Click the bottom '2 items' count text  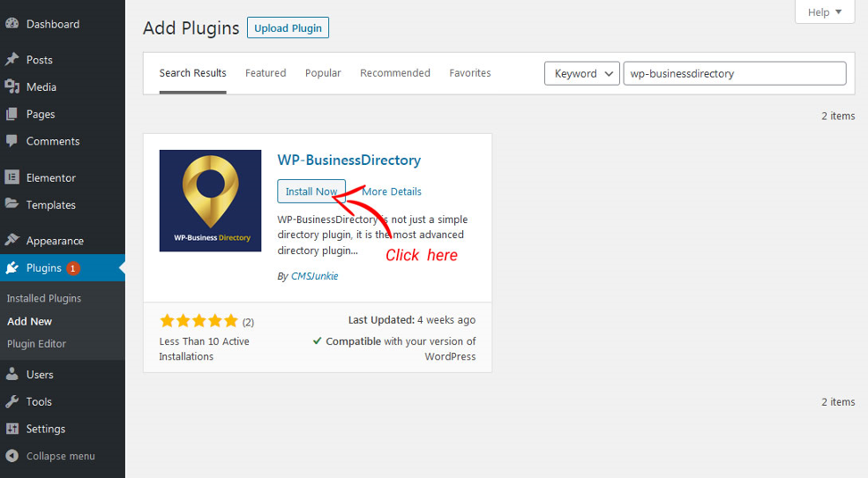point(838,401)
